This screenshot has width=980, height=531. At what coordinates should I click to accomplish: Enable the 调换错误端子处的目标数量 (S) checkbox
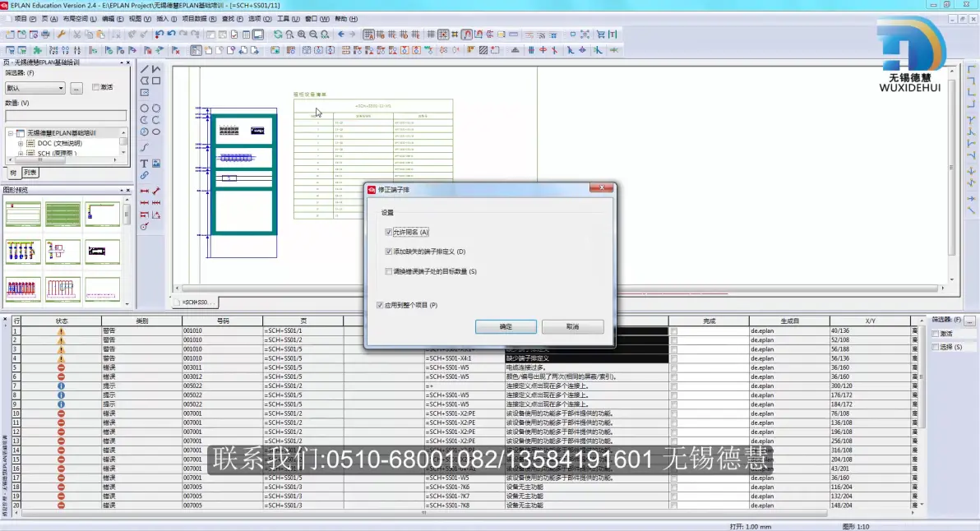[x=389, y=272]
